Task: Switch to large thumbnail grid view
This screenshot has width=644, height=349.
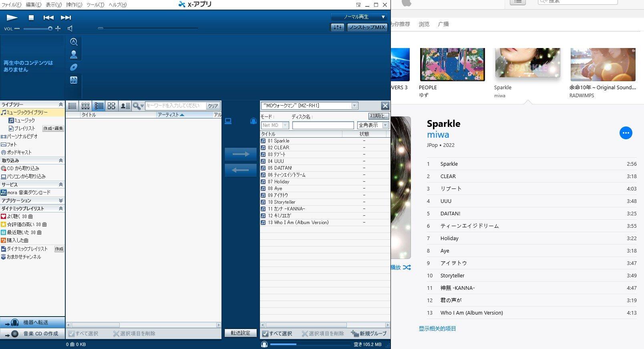Action: click(x=111, y=106)
